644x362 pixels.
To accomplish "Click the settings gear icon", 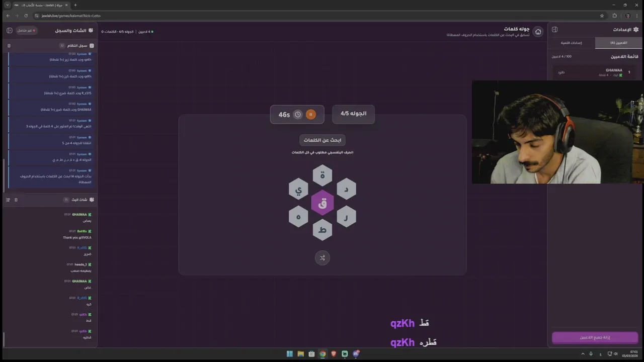I will (636, 30).
